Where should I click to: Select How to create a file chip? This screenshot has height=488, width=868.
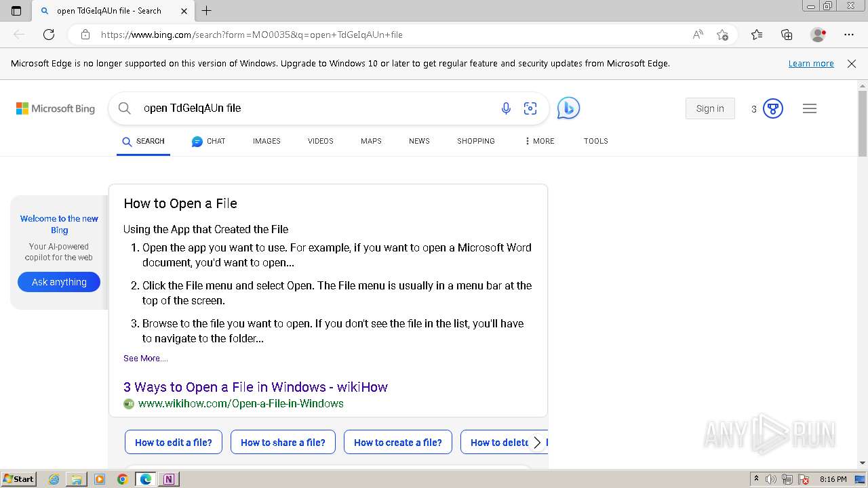tap(398, 443)
